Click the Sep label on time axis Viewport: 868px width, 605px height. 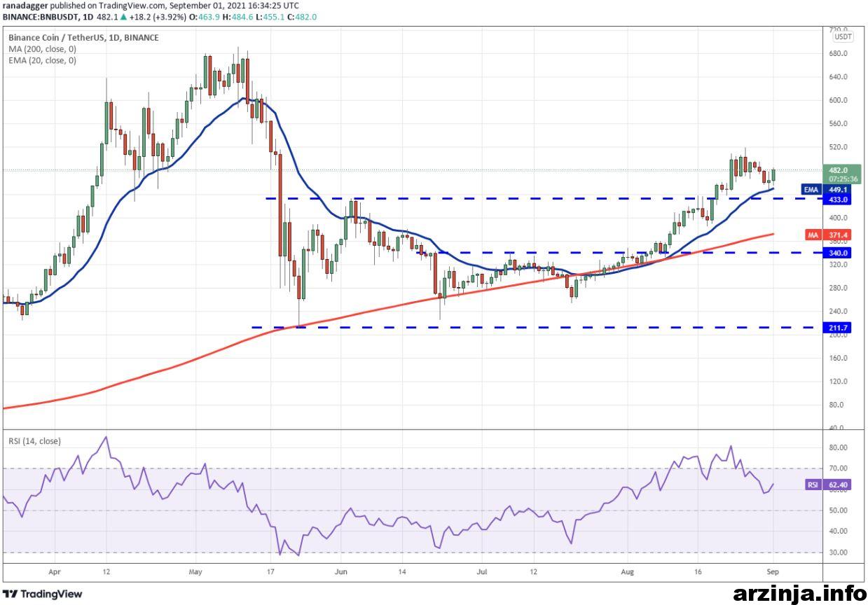click(x=773, y=571)
